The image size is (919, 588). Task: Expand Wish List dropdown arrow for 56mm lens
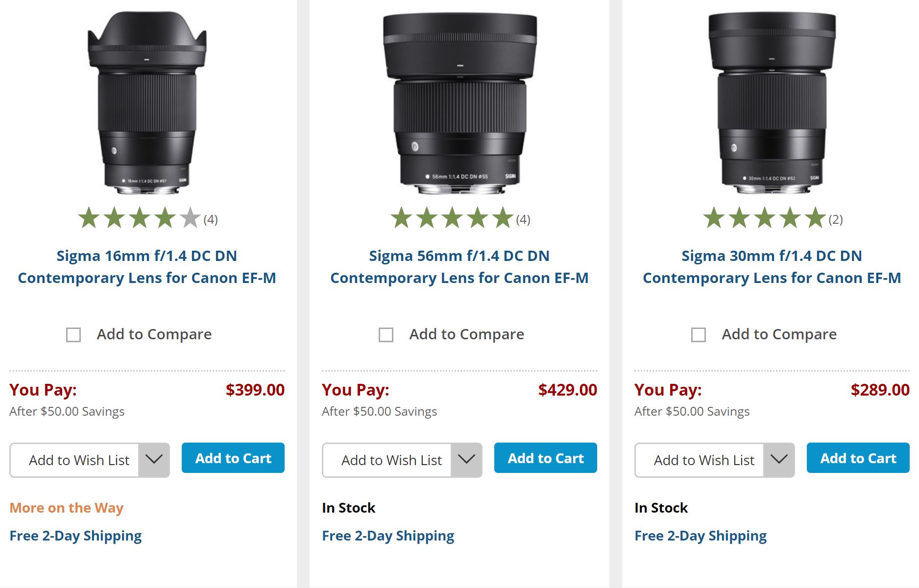[466, 460]
